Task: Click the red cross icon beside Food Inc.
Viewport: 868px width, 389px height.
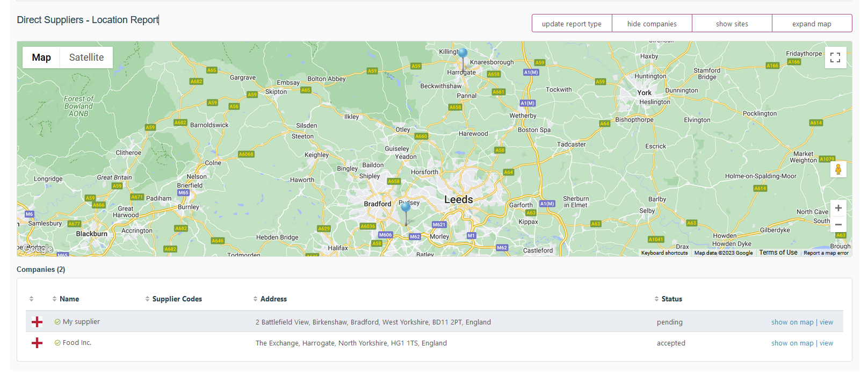Action: coord(37,343)
